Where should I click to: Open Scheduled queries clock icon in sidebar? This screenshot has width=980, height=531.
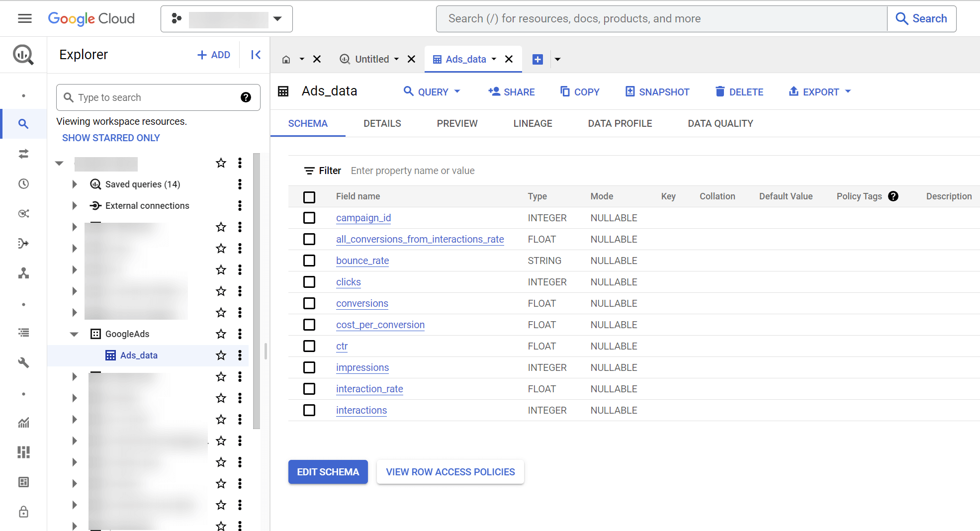point(23,183)
